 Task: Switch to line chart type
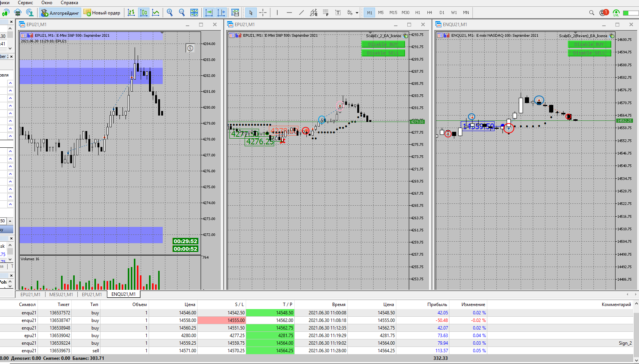click(156, 12)
